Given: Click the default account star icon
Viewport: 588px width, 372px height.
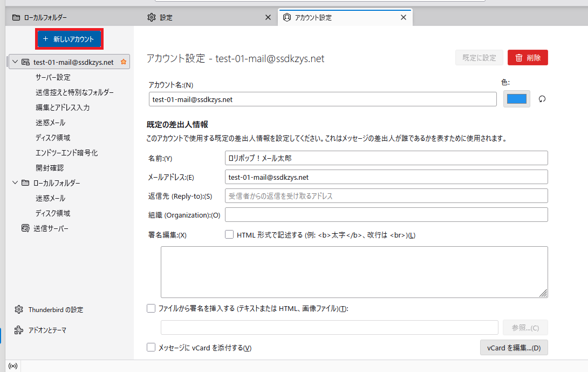Looking at the screenshot, I should click(x=124, y=62).
